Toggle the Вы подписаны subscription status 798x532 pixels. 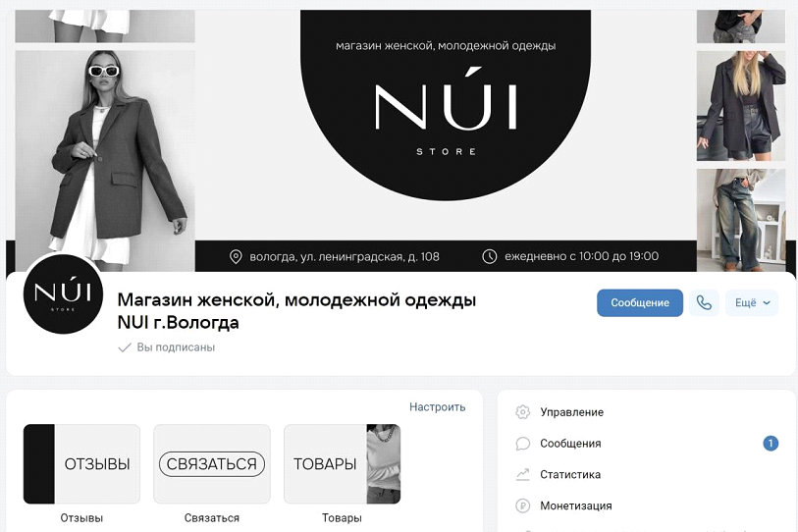[167, 347]
